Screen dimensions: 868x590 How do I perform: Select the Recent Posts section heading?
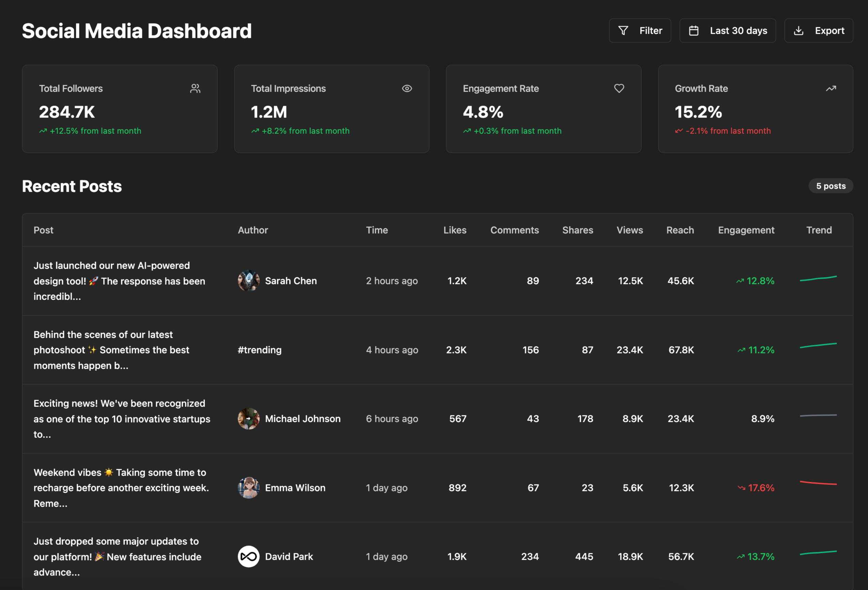pos(72,186)
